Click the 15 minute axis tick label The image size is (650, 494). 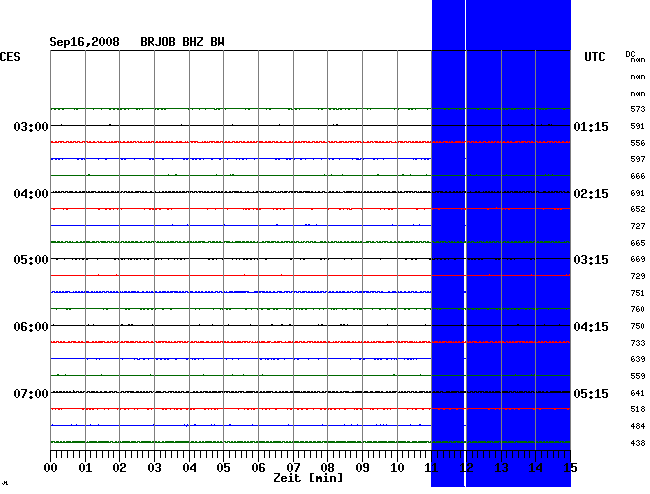pyautogui.click(x=570, y=468)
